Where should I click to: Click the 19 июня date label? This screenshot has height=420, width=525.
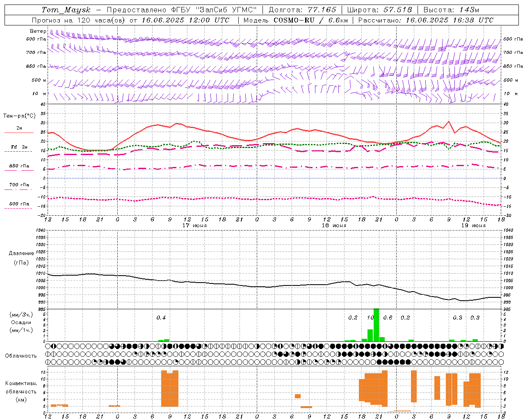[x=473, y=226]
